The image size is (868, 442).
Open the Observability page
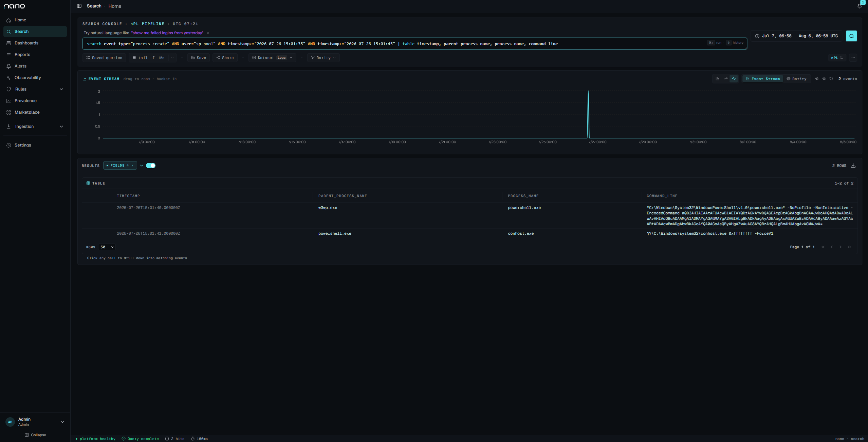(35, 78)
